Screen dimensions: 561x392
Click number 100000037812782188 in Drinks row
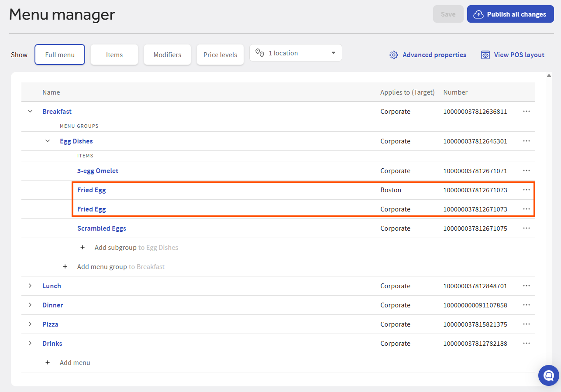point(475,344)
